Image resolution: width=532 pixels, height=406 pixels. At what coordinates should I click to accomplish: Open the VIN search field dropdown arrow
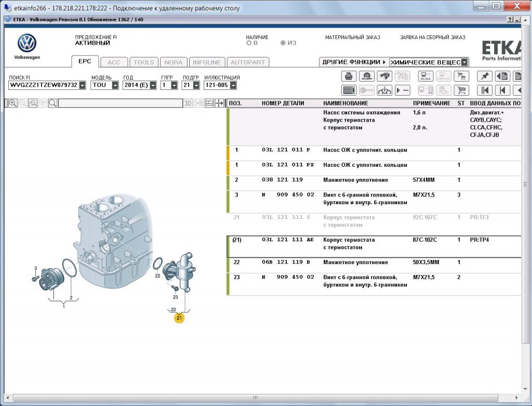pyautogui.click(x=83, y=85)
